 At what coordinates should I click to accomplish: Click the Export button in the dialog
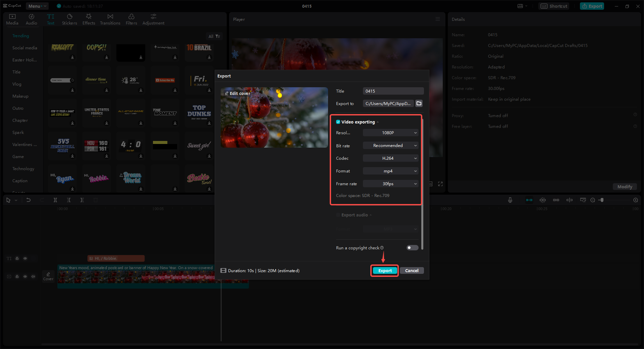tap(384, 270)
